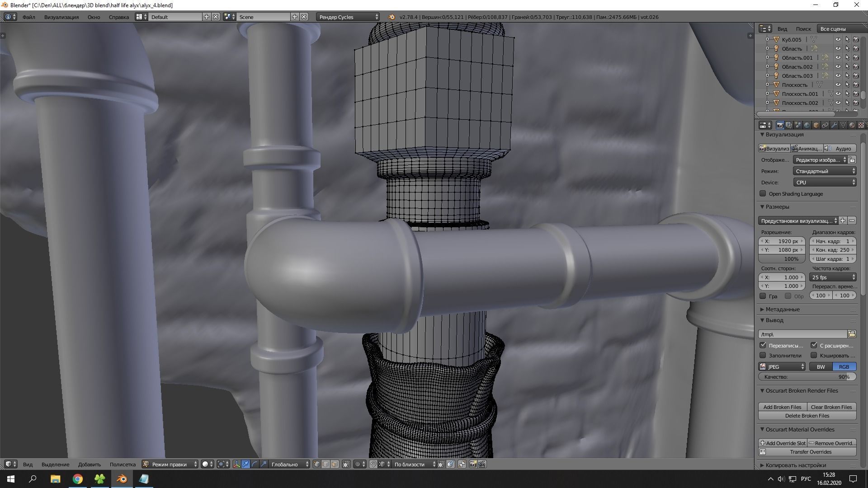The width and height of the screenshot is (868, 488).
Task: Open the Material properties tab sphere icon
Action: [852, 125]
